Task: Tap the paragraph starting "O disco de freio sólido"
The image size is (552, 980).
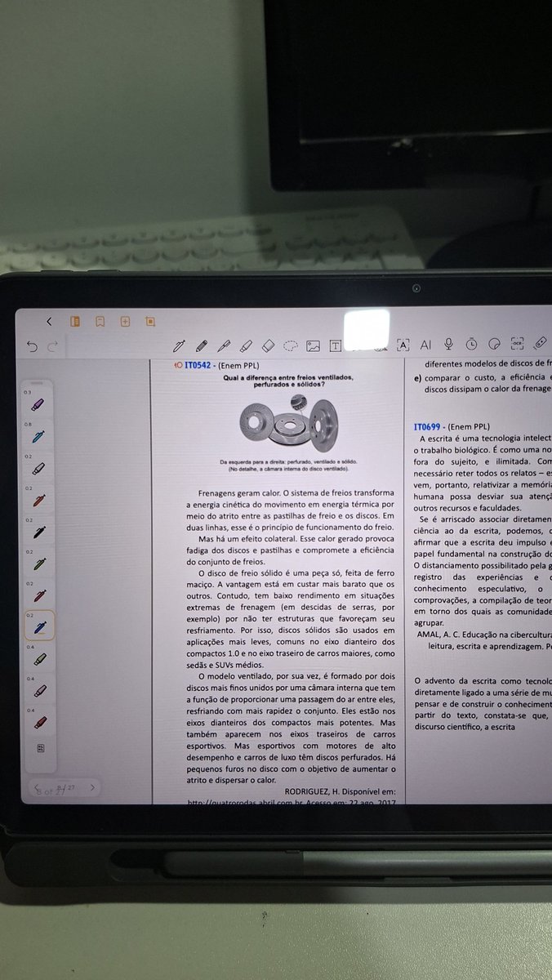Action: tap(292, 619)
